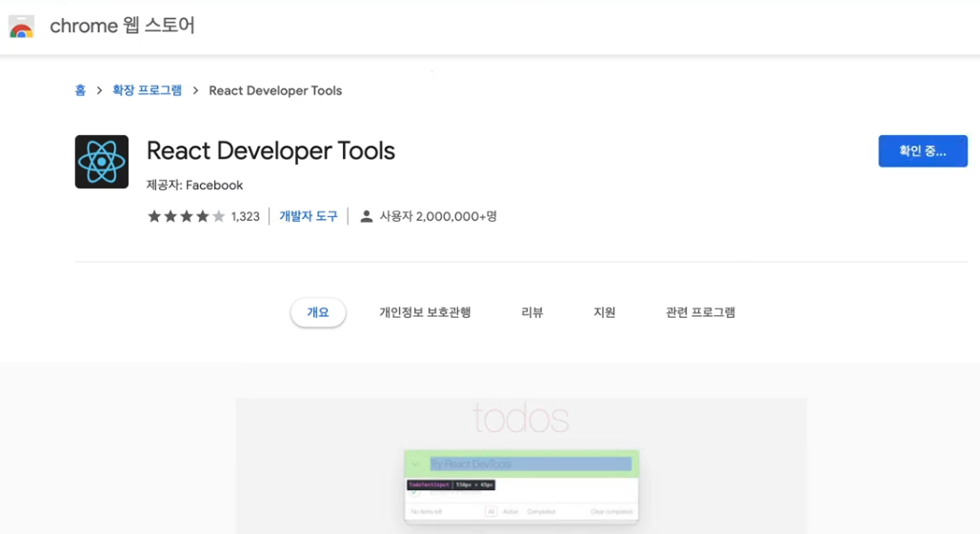Click the user person icon
The width and height of the screenshot is (980, 534).
[x=367, y=217]
